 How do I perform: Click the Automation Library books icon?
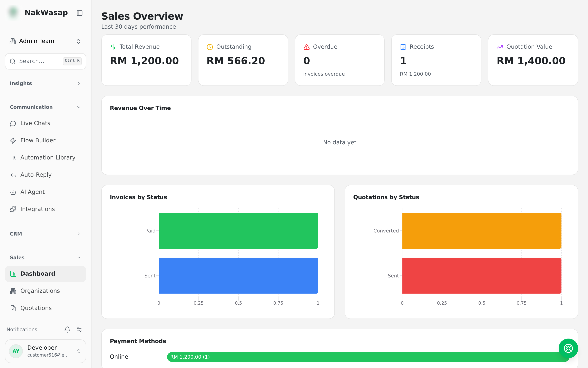click(13, 158)
